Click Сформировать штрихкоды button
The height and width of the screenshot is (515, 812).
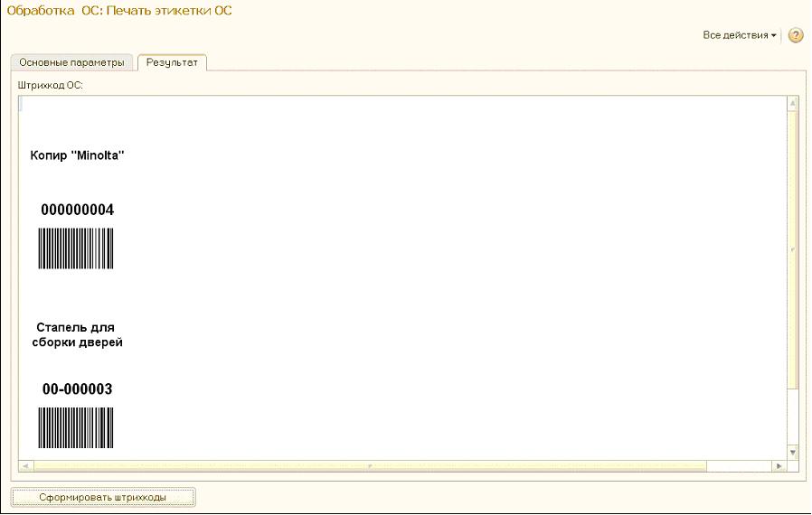[103, 497]
